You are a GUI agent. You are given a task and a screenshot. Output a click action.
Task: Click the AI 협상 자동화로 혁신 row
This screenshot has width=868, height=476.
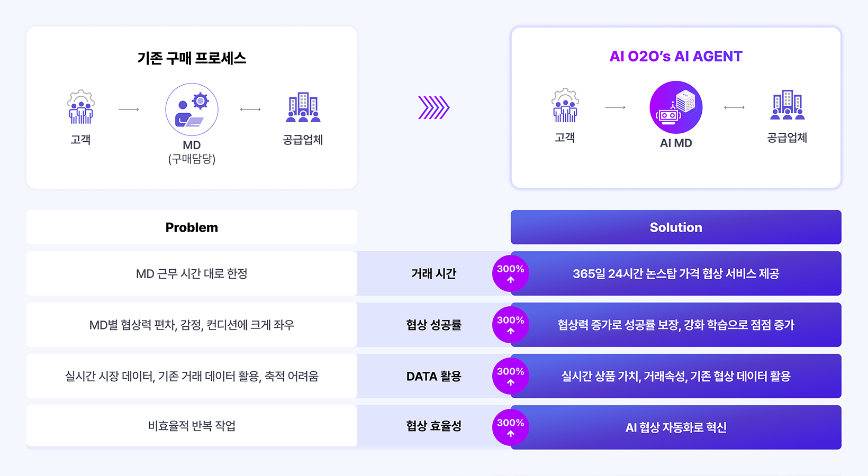pyautogui.click(x=676, y=427)
